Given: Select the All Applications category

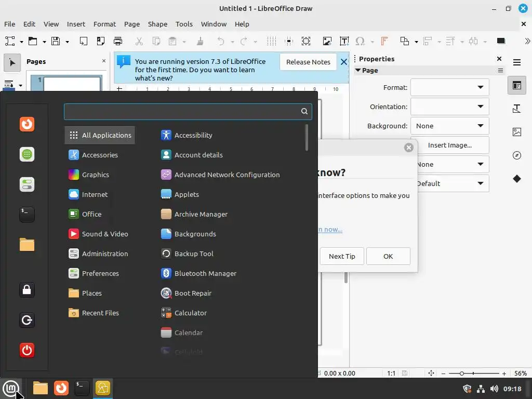Looking at the screenshot, I should (x=100, y=135).
